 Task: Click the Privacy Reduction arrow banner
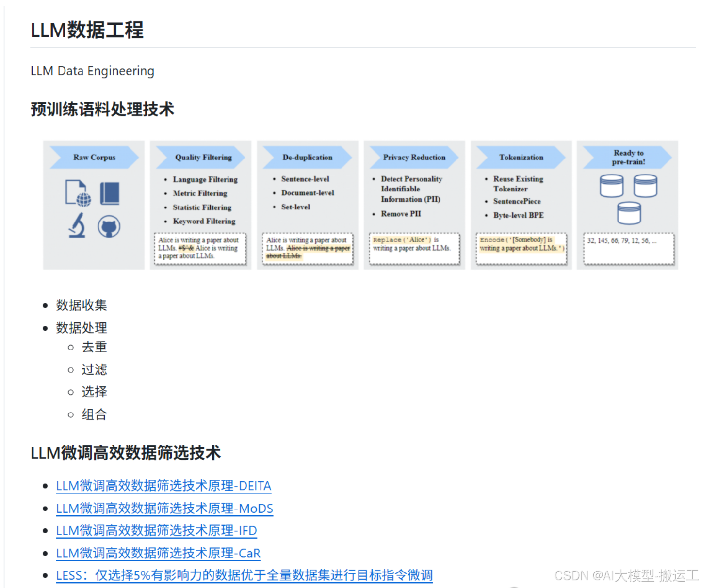[414, 157]
